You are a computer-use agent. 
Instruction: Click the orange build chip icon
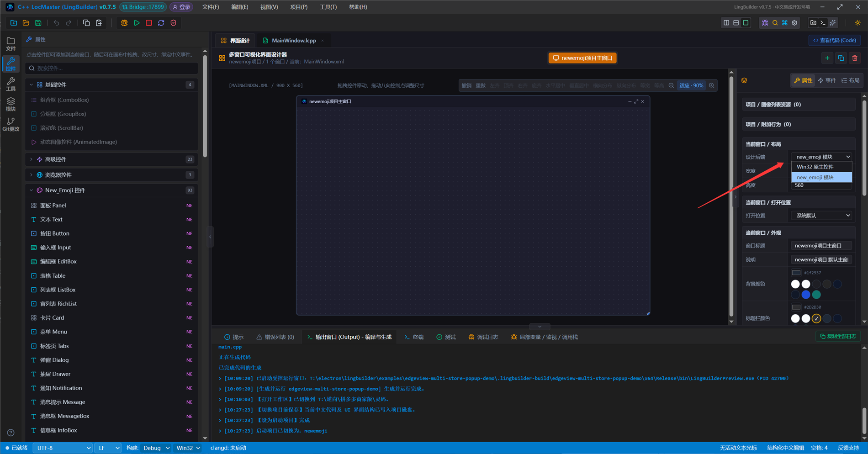(124, 23)
